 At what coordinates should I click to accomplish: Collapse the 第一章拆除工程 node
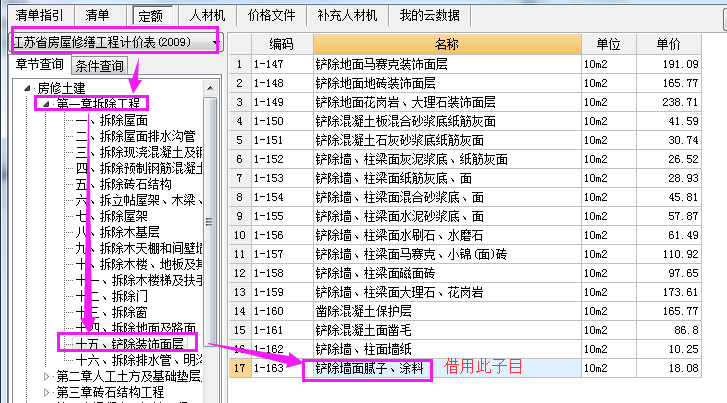(46, 104)
